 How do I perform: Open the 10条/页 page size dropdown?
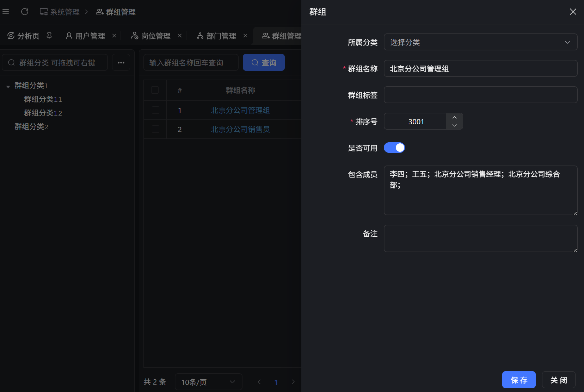(208, 382)
